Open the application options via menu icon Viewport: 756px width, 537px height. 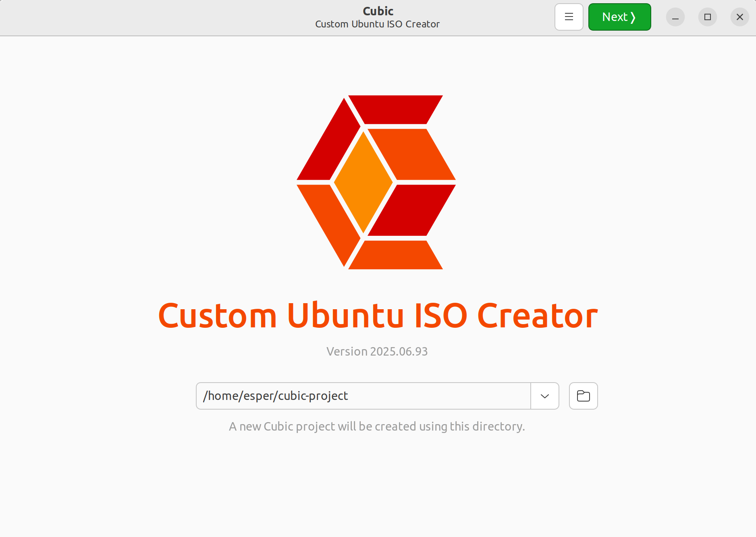click(569, 17)
